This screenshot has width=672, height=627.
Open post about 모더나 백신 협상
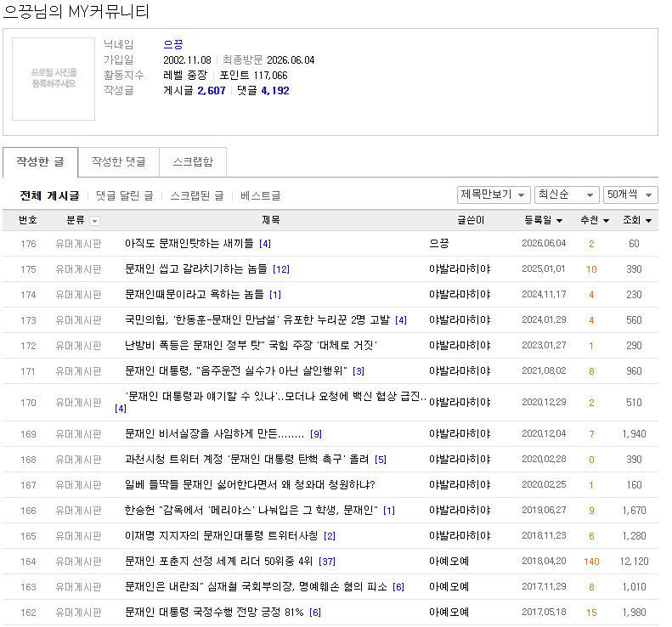(x=275, y=396)
